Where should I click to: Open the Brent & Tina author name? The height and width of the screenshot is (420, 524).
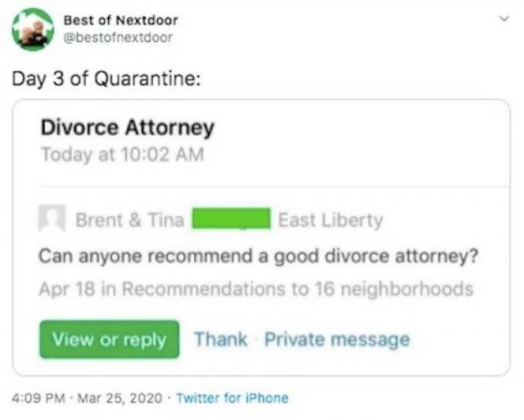pos(130,220)
